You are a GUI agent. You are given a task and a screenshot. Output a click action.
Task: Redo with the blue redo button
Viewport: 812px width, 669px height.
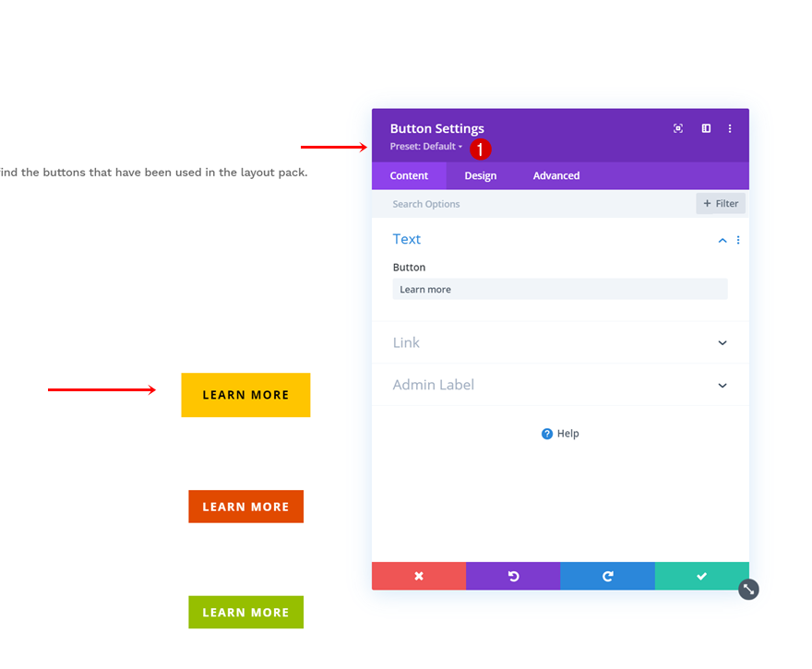[x=607, y=576]
